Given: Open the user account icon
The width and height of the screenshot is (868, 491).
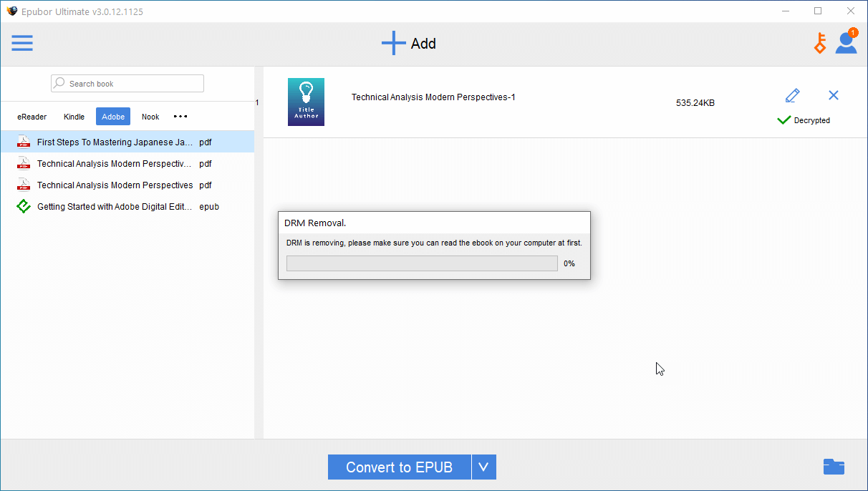Looking at the screenshot, I should [x=846, y=44].
